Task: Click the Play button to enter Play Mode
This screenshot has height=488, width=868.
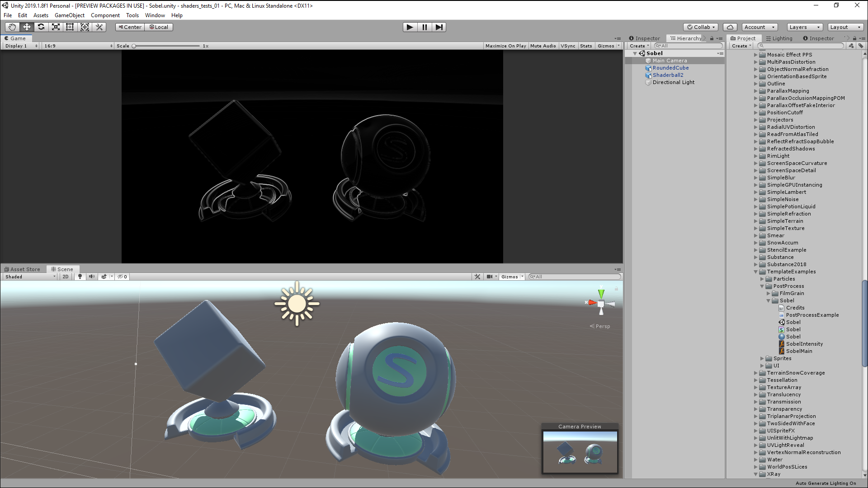Action: pyautogui.click(x=410, y=27)
